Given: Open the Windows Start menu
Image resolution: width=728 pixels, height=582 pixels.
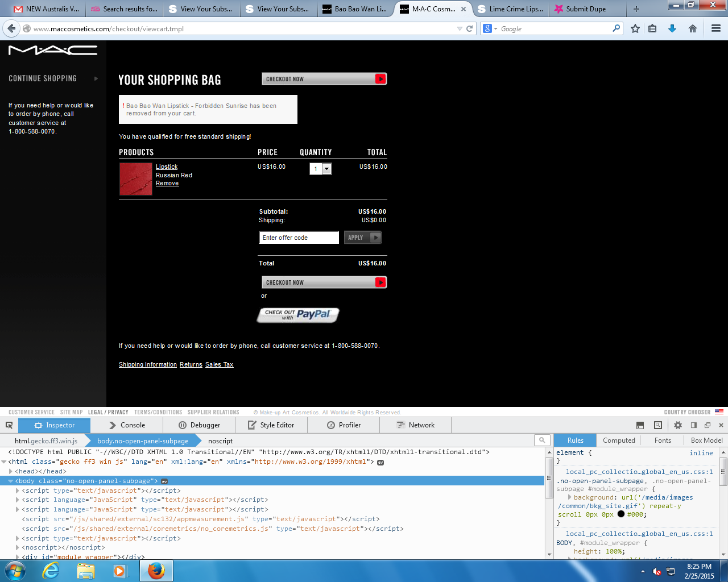Looking at the screenshot, I should point(15,571).
